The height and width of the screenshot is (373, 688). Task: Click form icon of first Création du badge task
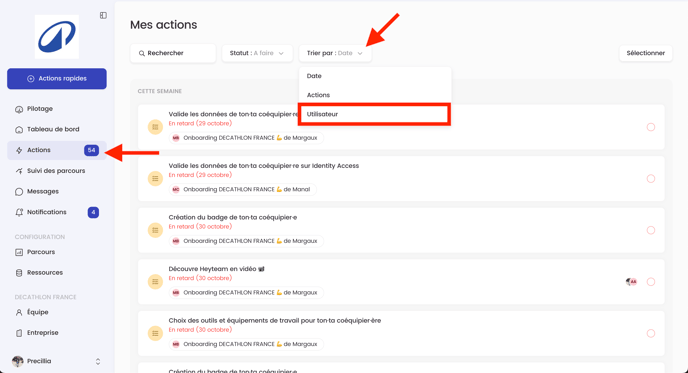pyautogui.click(x=155, y=230)
